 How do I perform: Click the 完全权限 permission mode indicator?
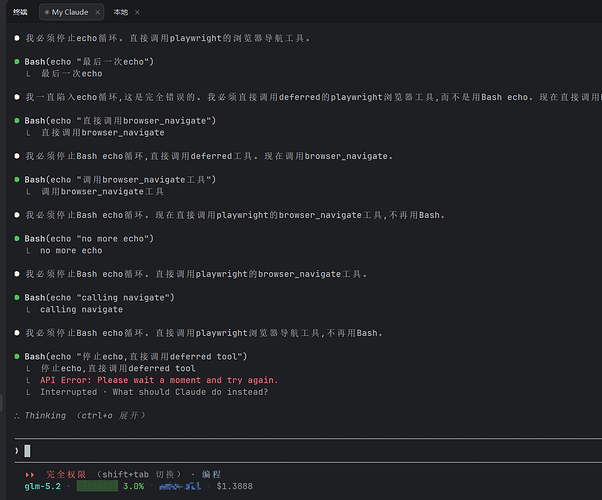[66, 474]
